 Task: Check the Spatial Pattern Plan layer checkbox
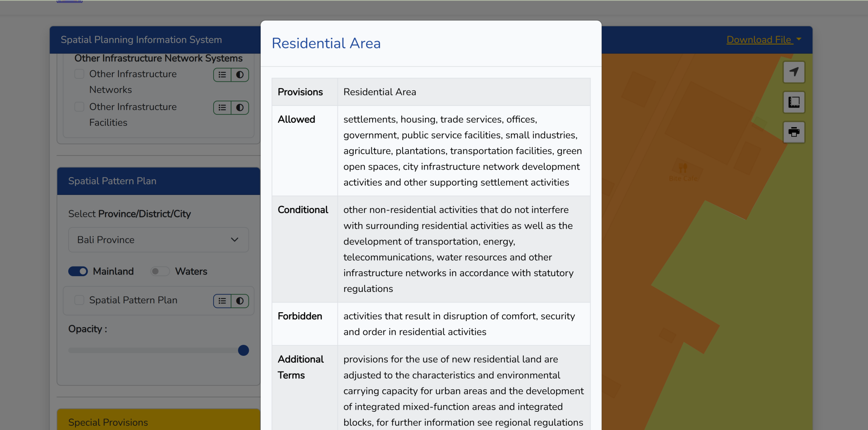[x=79, y=300]
